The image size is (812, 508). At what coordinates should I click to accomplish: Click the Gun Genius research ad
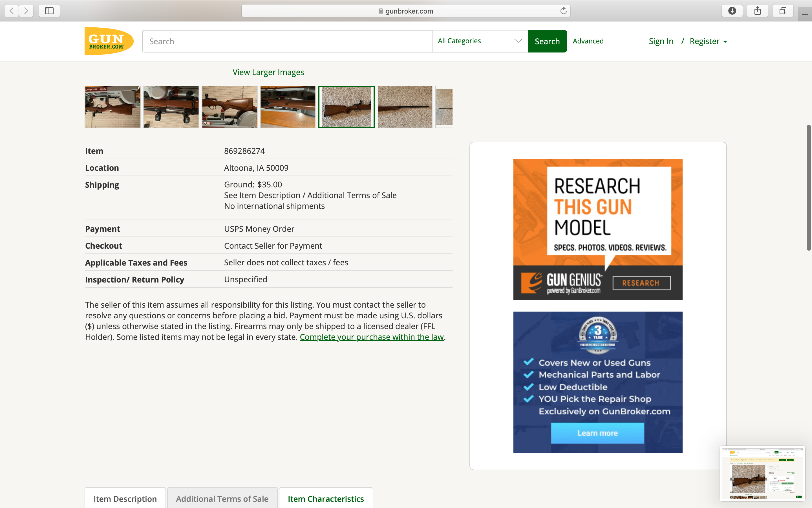coord(598,229)
